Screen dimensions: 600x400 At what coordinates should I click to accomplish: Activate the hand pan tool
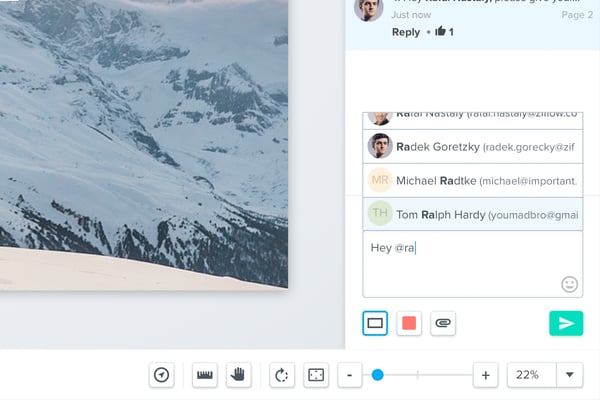pyautogui.click(x=238, y=375)
